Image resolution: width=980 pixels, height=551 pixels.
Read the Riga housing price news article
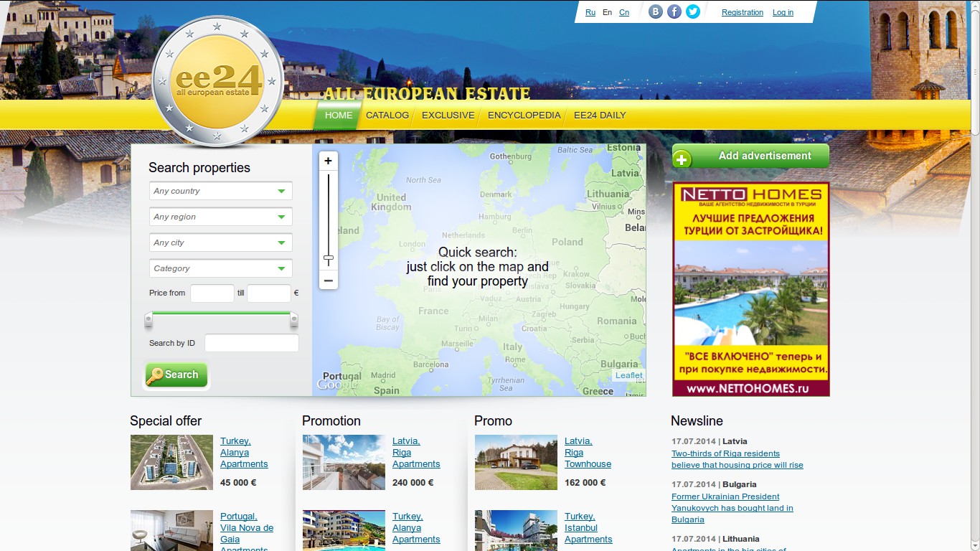coord(738,459)
